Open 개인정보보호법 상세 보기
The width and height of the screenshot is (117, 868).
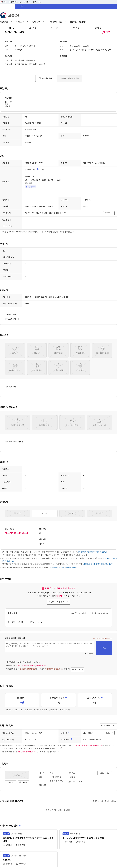click(58, 601)
